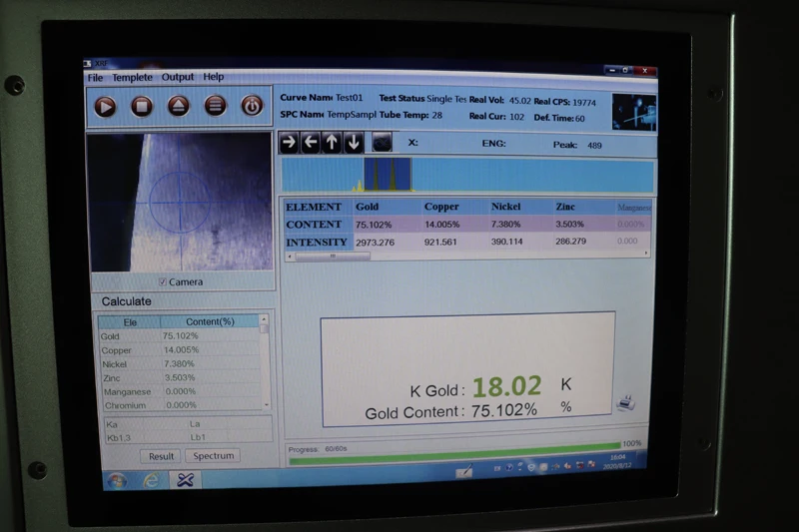799x532 pixels.
Task: Open the Templete menu
Action: pos(133,77)
